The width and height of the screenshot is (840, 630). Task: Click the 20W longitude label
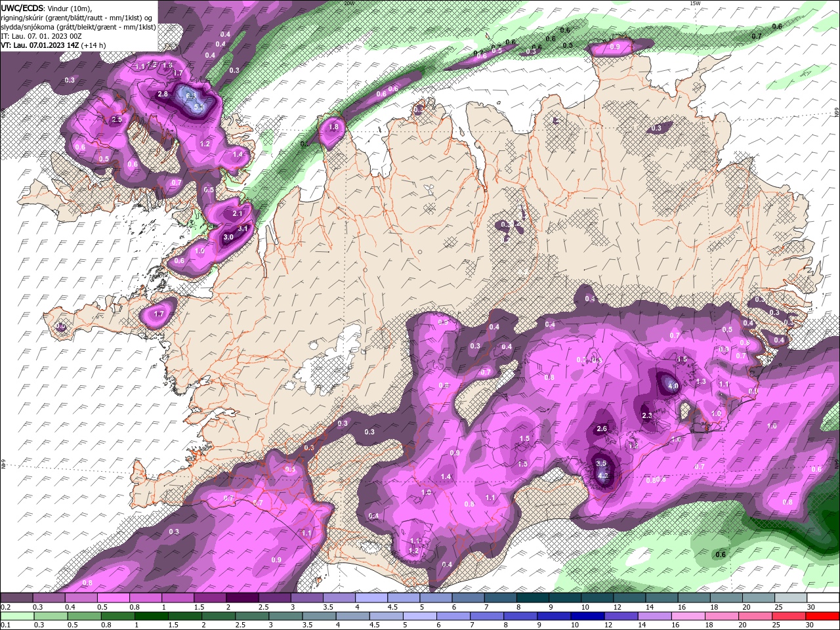tap(349, 3)
